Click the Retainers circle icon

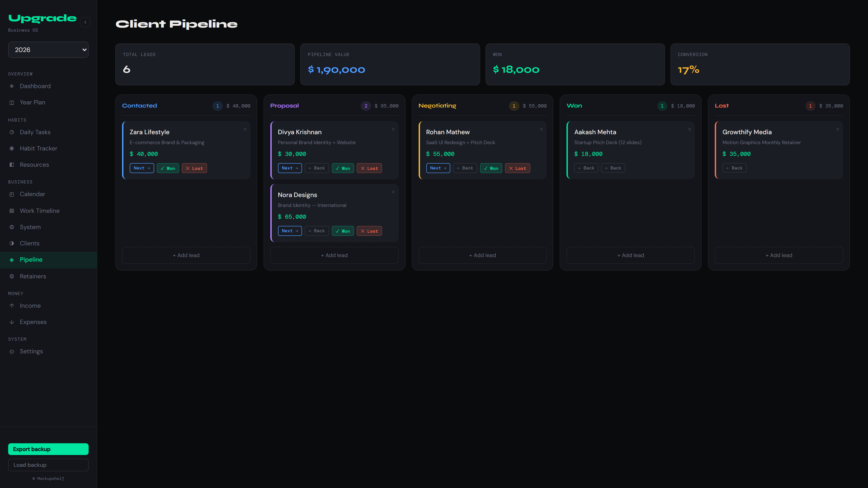click(12, 276)
